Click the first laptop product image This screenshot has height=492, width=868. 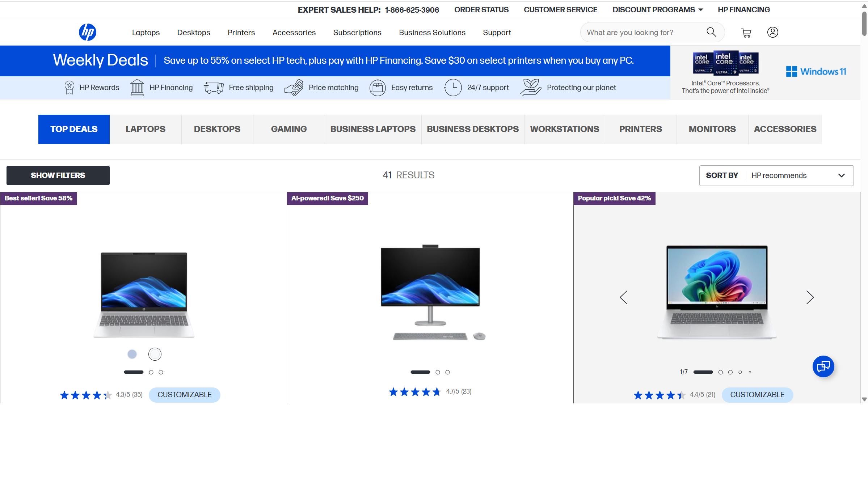(x=144, y=295)
